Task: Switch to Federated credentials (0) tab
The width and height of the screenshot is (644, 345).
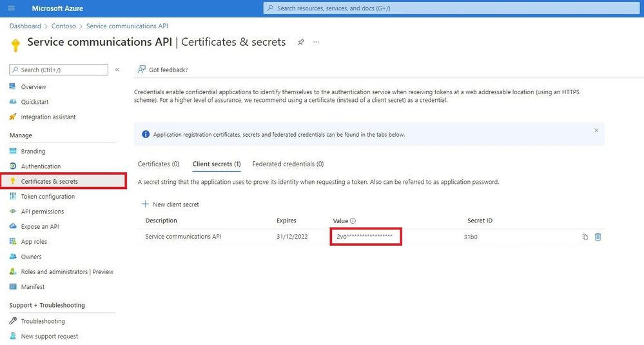Action: (288, 164)
